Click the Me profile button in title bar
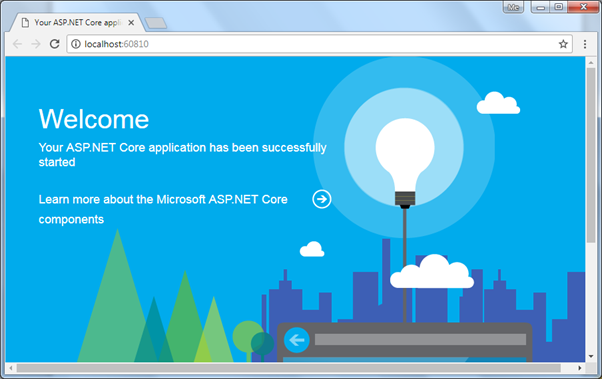The width and height of the screenshot is (603, 379). [x=513, y=7]
